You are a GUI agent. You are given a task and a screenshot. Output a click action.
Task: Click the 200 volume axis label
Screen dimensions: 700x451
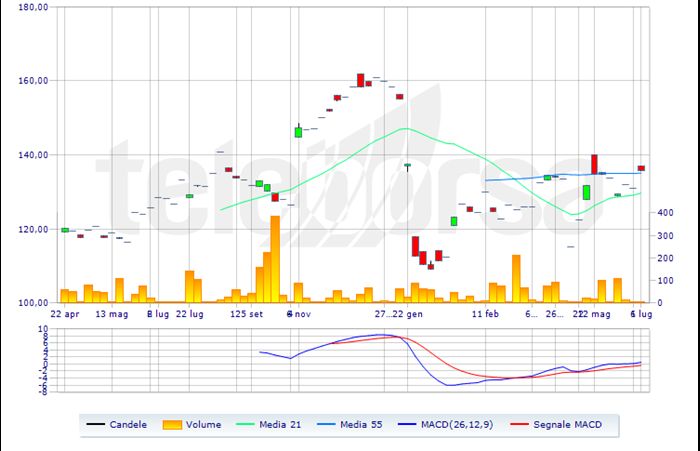(x=666, y=258)
